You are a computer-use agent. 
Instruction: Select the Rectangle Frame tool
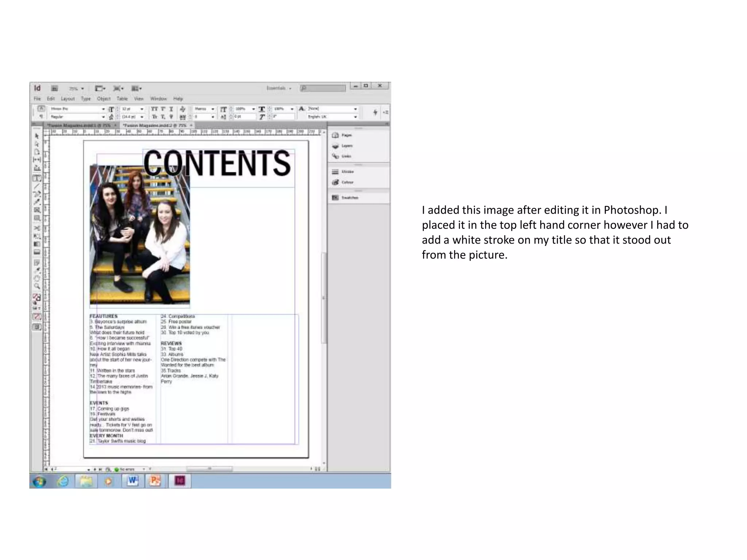click(37, 210)
